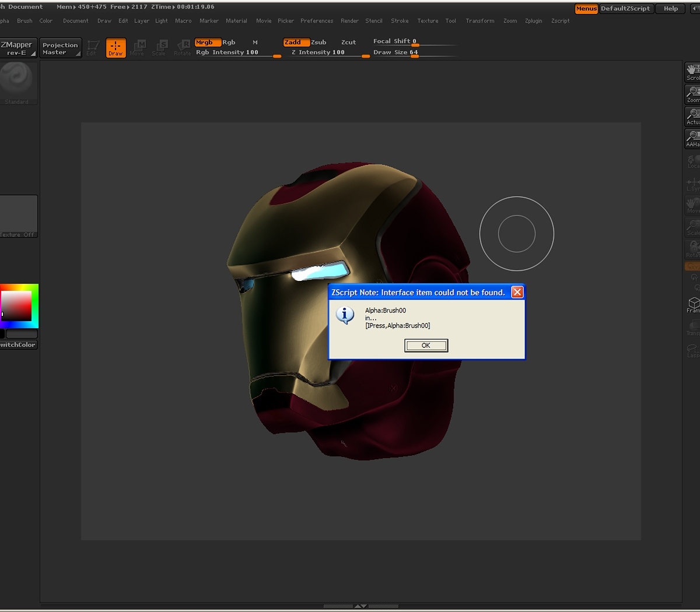Toggle the Mrgb mode
This screenshot has height=612, width=700.
click(207, 42)
